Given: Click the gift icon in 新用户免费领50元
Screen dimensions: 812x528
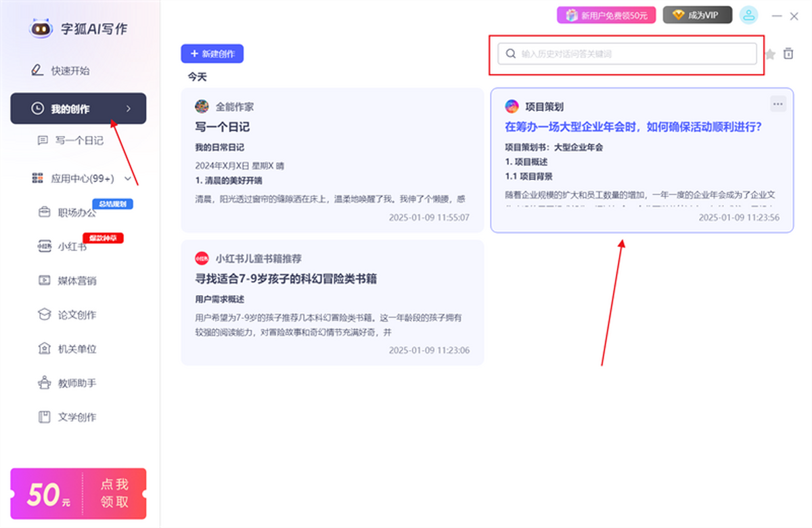Looking at the screenshot, I should pyautogui.click(x=572, y=15).
